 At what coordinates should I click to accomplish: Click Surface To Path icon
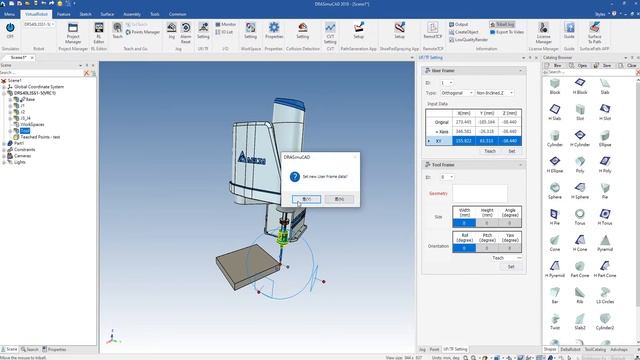pos(594,33)
